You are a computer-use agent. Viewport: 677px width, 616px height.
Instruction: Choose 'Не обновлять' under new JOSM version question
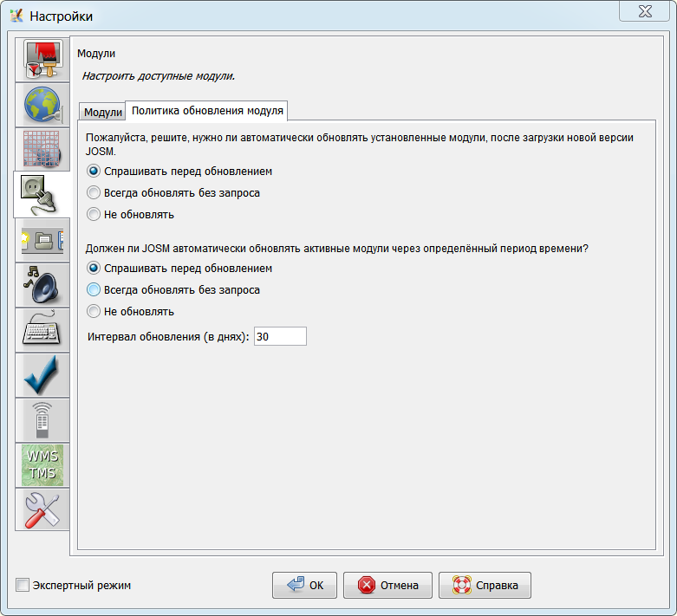[x=94, y=214]
